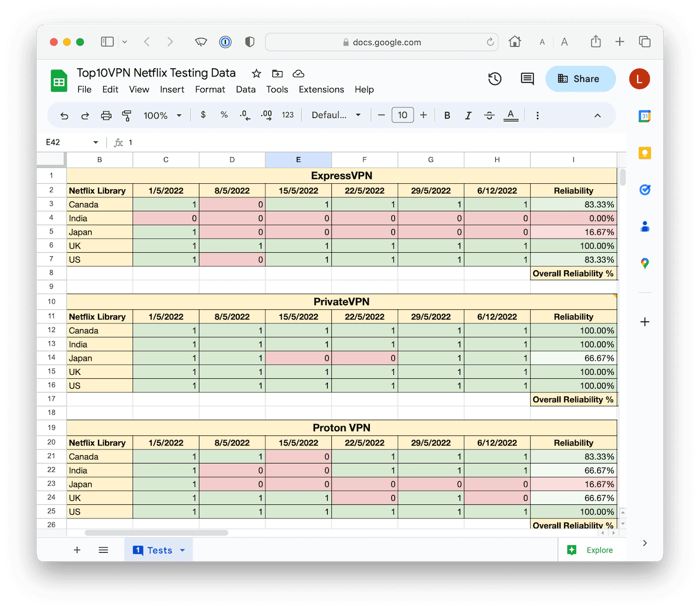Star the Top10VPN Netflix Testing Data document

256,74
